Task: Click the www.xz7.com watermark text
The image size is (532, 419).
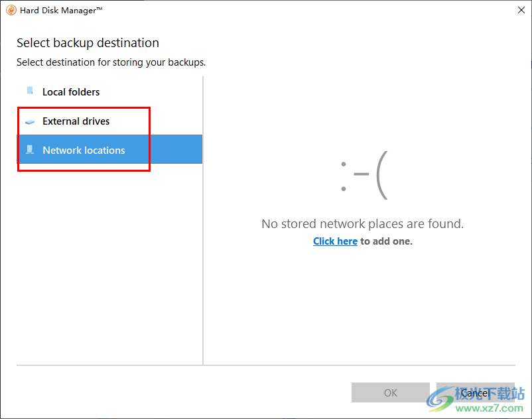Action: coord(490,408)
